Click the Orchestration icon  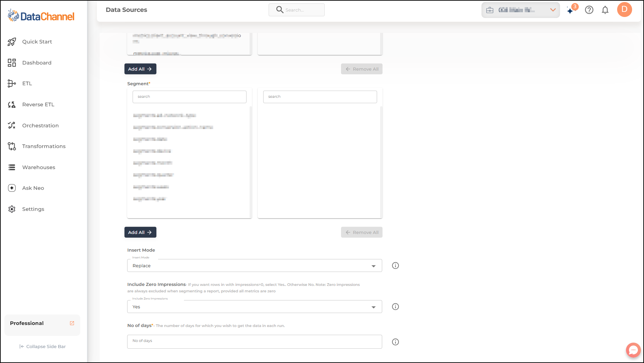tap(12, 126)
